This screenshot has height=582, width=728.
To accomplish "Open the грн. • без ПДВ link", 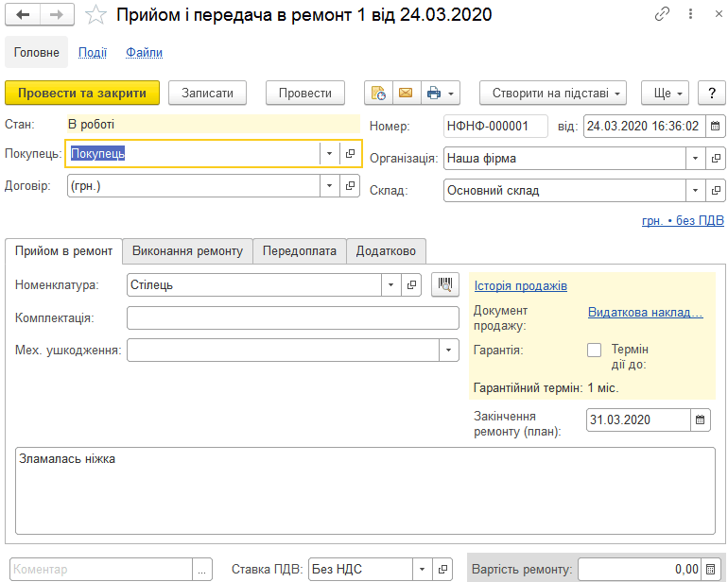I will tap(683, 220).
